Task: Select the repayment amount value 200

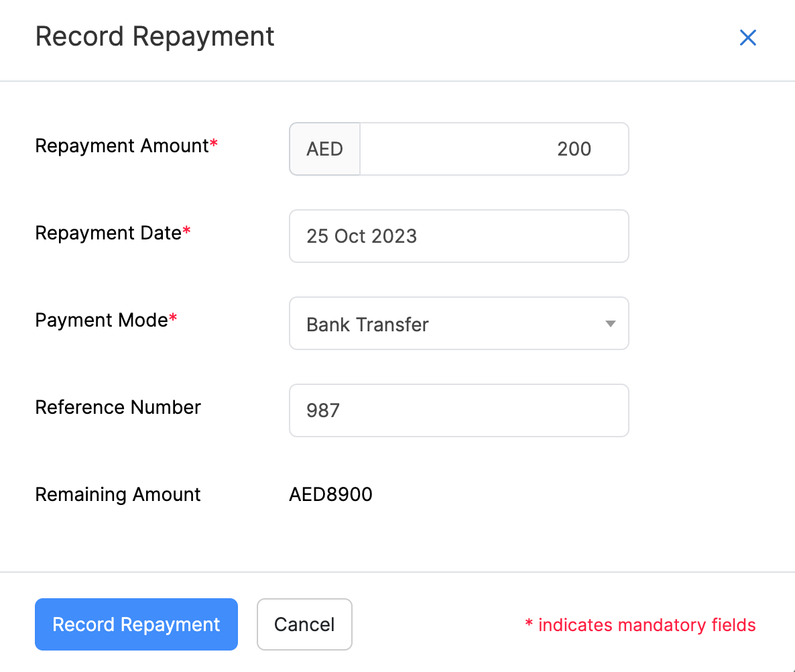Action: pos(574,149)
